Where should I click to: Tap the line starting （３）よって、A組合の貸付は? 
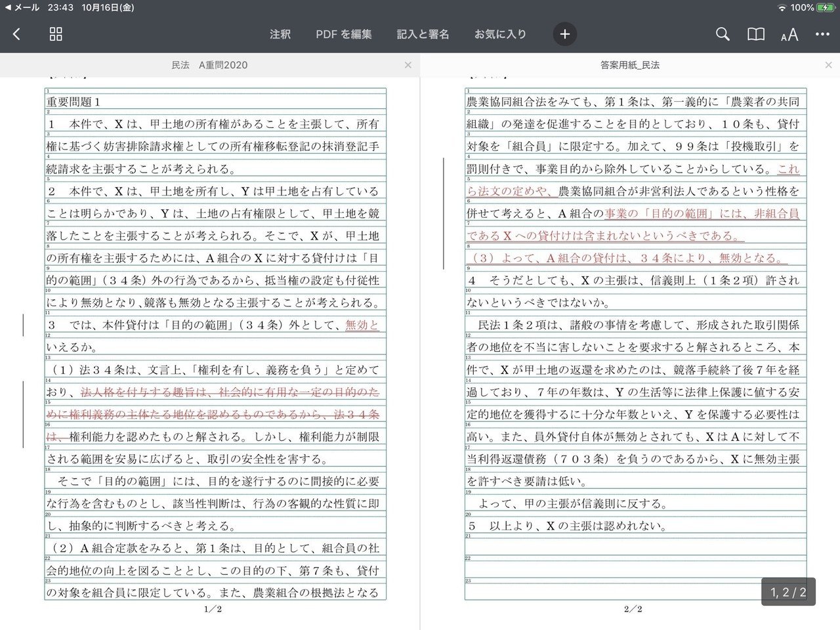627,258
